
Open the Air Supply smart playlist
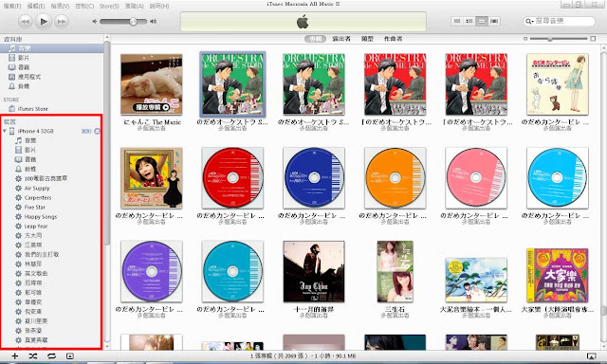[x=37, y=188]
